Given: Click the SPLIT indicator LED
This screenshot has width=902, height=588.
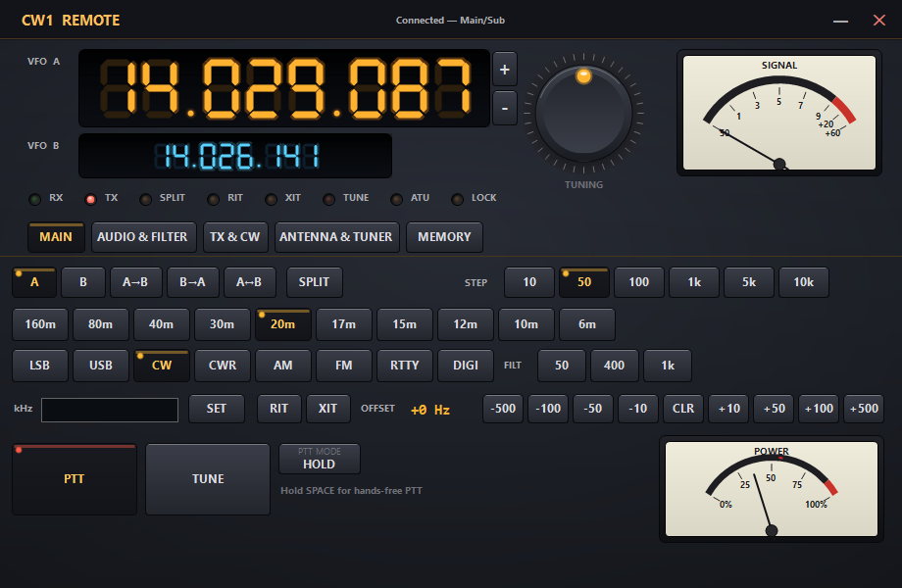Looking at the screenshot, I should coord(145,199).
